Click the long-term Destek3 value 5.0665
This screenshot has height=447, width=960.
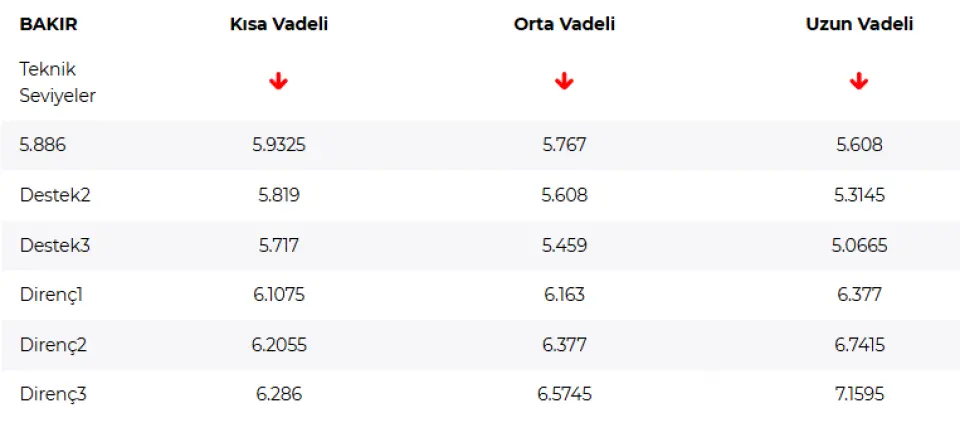click(x=859, y=245)
